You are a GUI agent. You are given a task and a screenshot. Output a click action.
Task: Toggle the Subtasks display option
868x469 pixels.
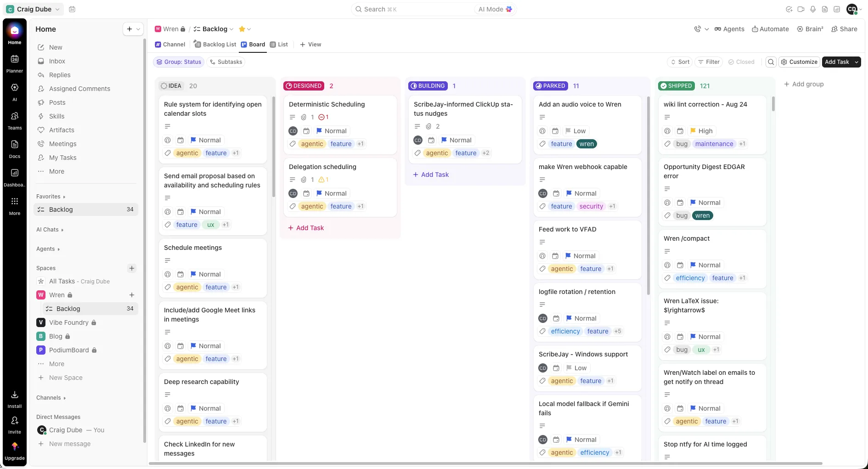click(225, 62)
